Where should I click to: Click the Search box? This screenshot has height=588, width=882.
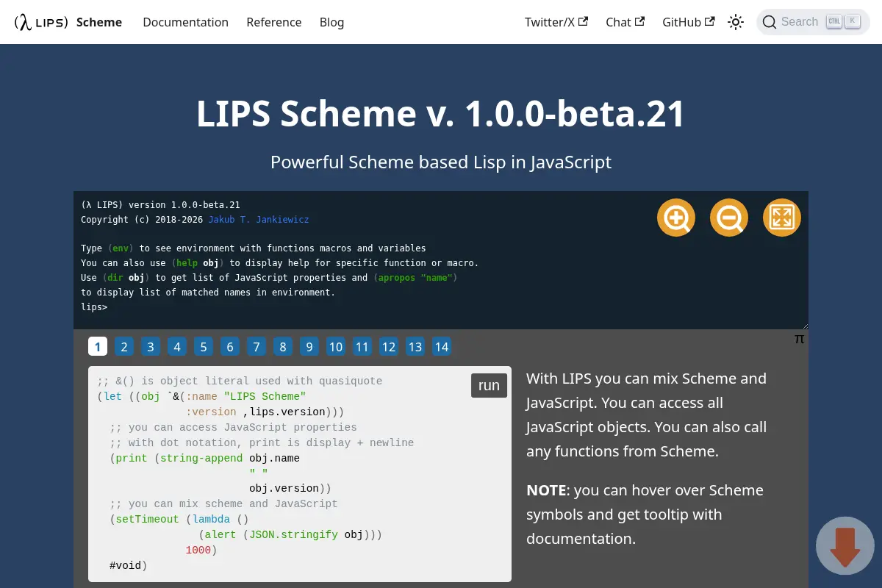click(813, 22)
